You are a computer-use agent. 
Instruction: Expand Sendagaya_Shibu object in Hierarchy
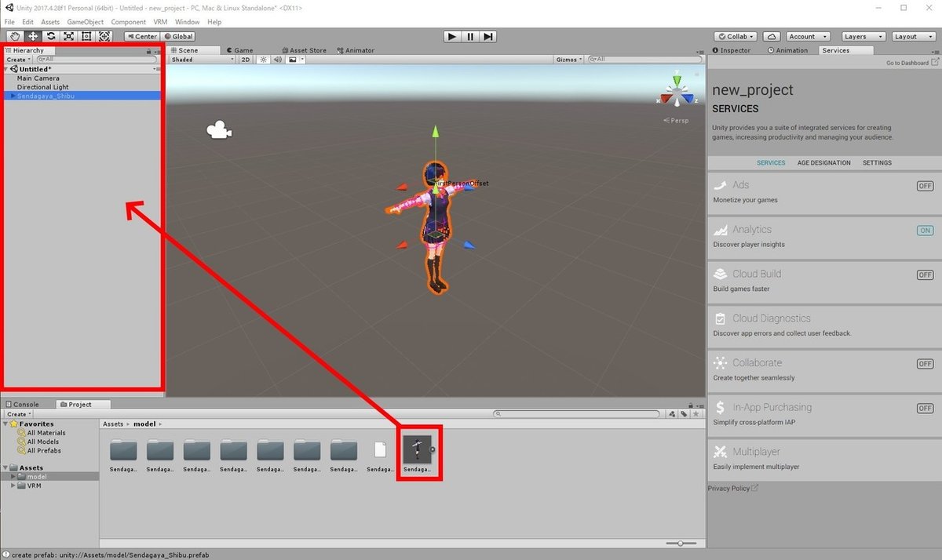[x=13, y=96]
